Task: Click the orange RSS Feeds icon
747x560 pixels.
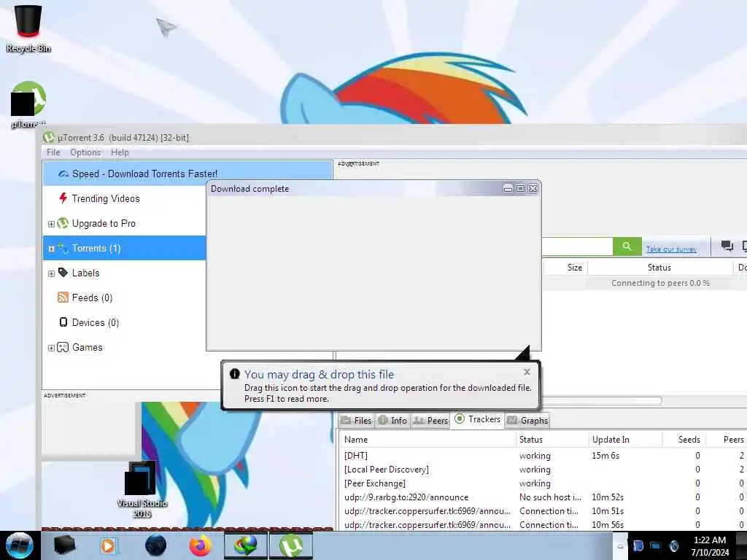Action: click(x=63, y=297)
